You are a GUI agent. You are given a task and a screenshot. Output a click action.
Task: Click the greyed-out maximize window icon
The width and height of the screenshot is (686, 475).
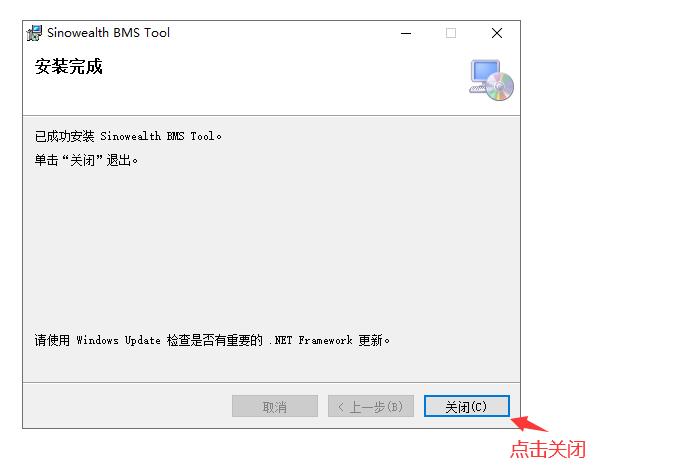pyautogui.click(x=451, y=33)
